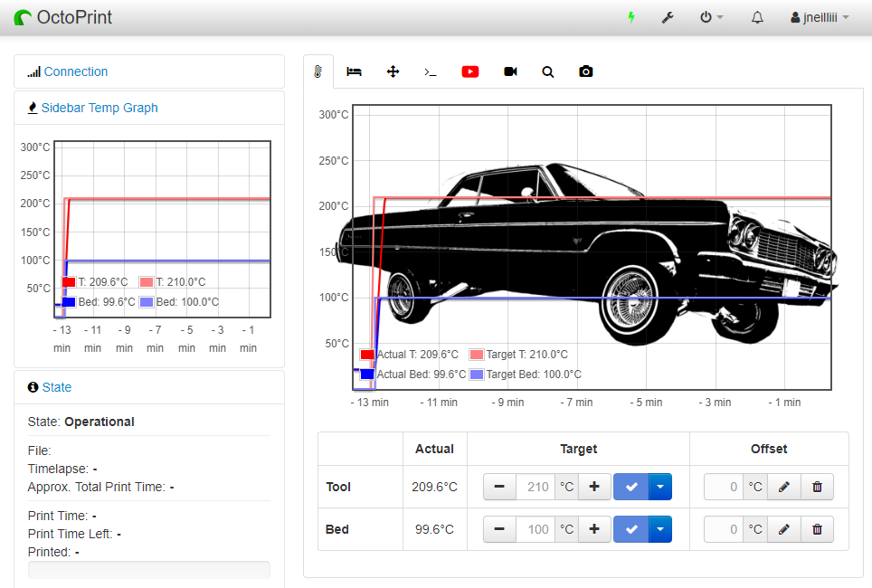
Task: Open settings via the wrench icon
Action: (x=668, y=17)
